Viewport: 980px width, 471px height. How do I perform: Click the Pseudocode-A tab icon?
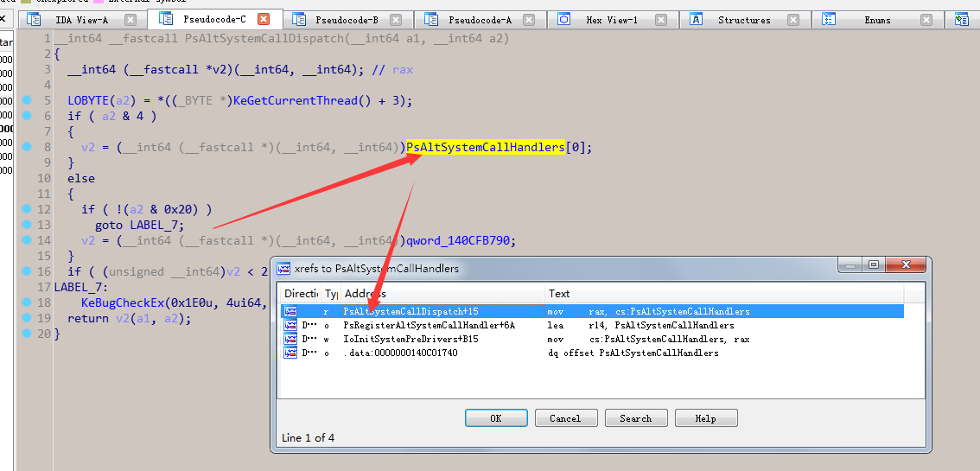point(431,20)
